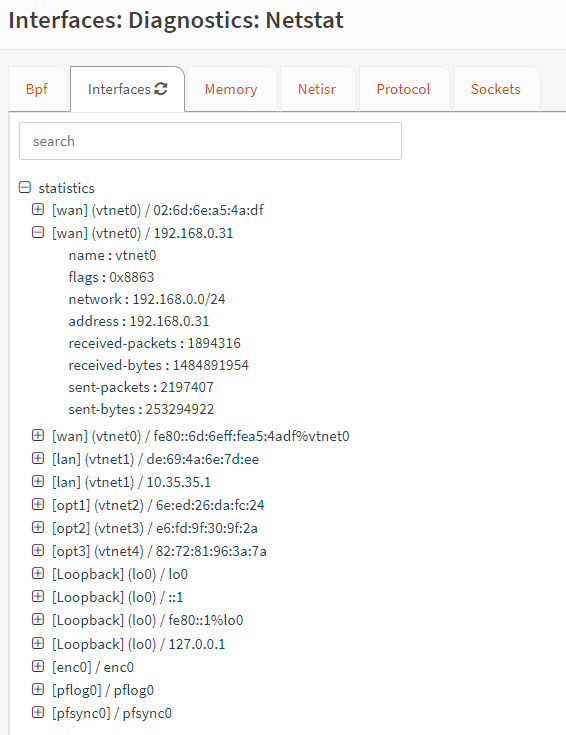Open the Memory tab

231,89
